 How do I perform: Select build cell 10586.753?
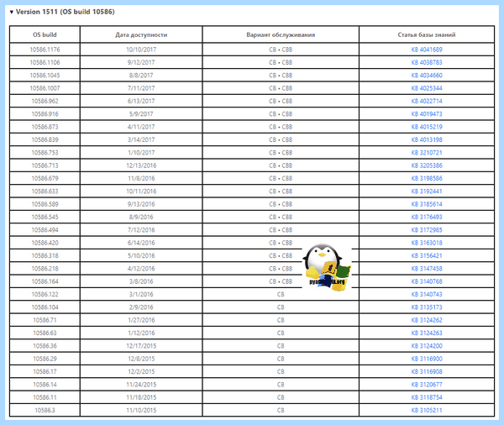[x=45, y=153]
